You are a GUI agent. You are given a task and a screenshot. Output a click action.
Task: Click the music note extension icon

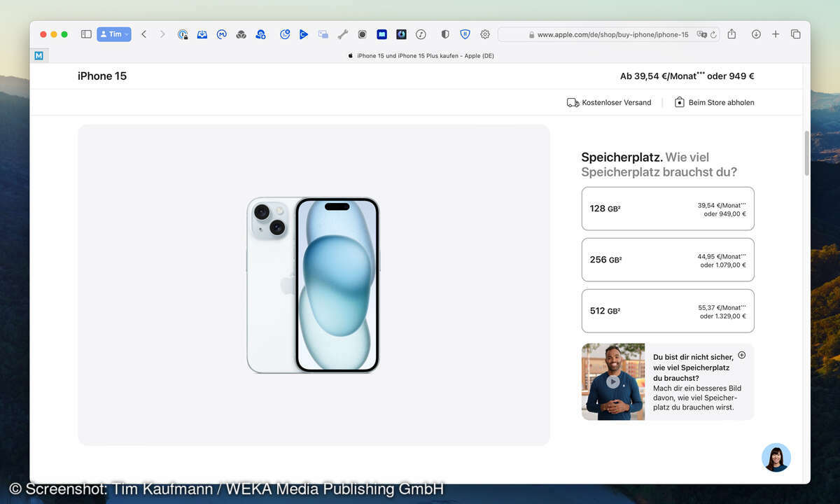point(421,34)
